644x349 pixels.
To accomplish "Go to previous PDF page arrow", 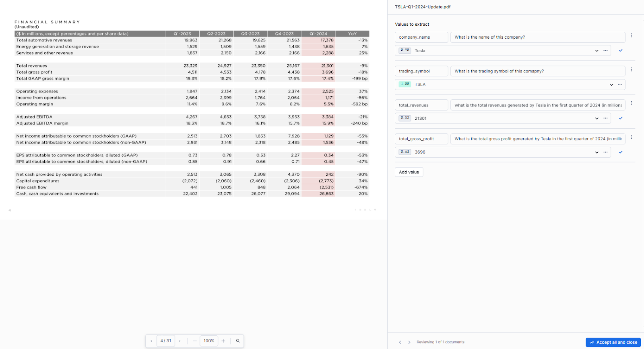I will point(151,341).
